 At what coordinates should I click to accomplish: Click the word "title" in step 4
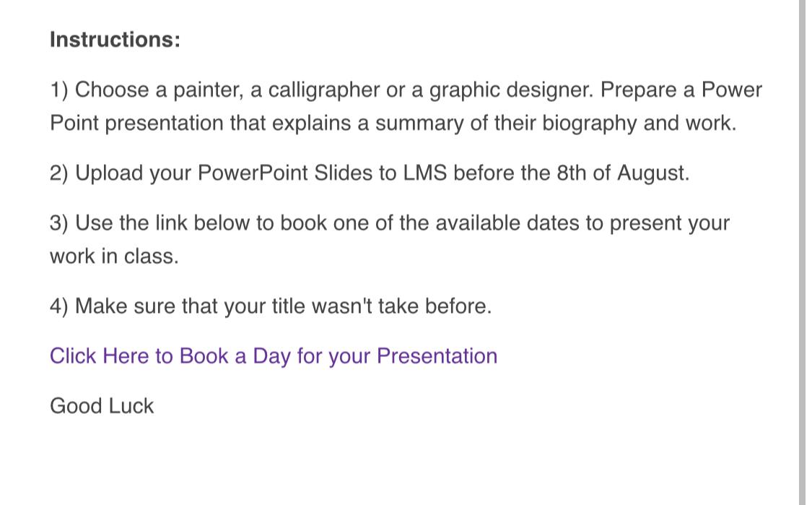pyautogui.click(x=289, y=306)
